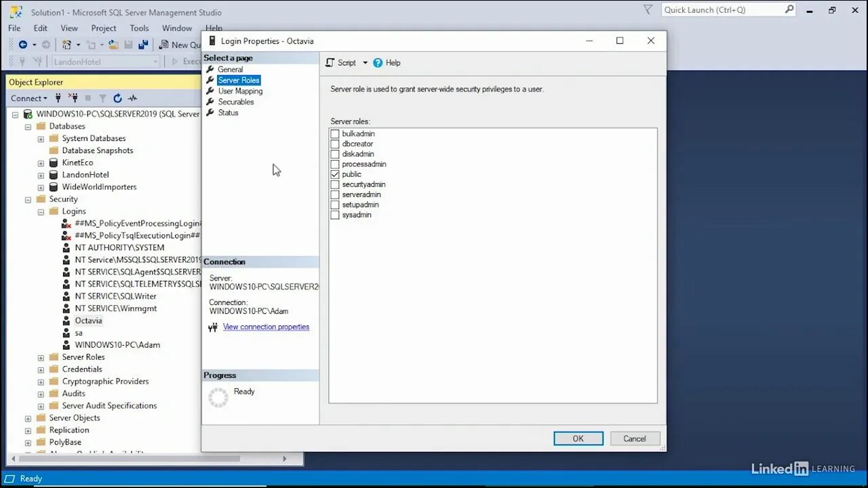This screenshot has width=868, height=488.
Task: Uncheck the public server role
Action: coord(335,174)
